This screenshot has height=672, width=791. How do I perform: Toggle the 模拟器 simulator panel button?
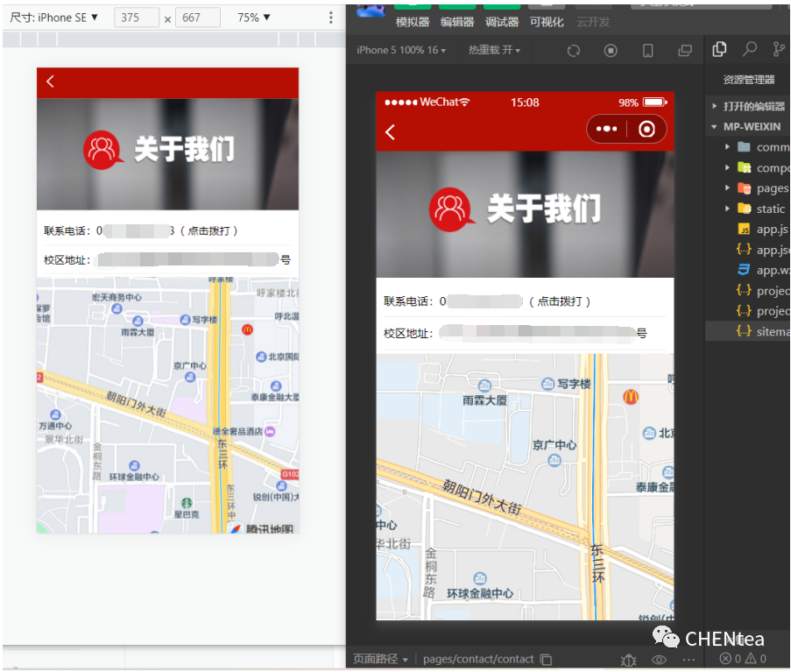pyautogui.click(x=413, y=16)
